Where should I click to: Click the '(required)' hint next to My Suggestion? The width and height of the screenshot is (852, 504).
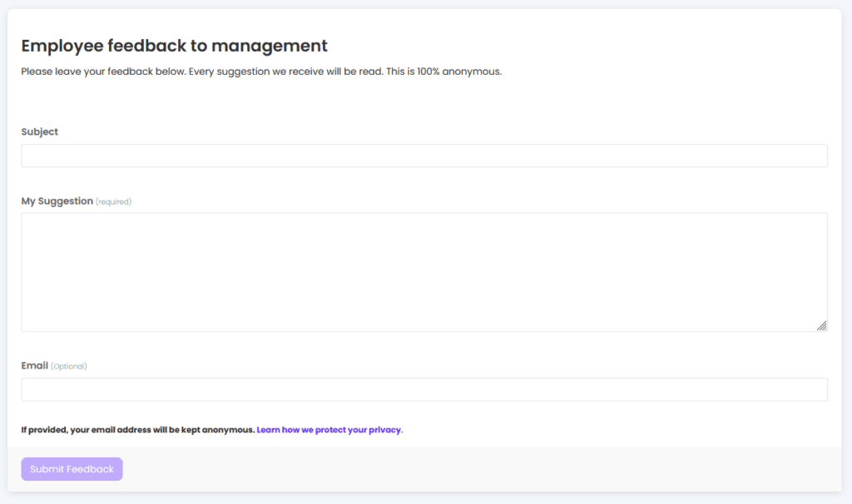(x=113, y=201)
